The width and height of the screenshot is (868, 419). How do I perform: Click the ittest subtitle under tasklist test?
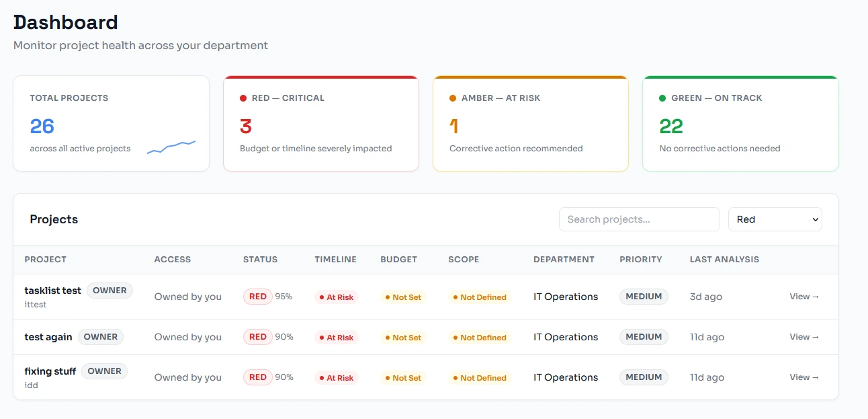pyautogui.click(x=36, y=305)
